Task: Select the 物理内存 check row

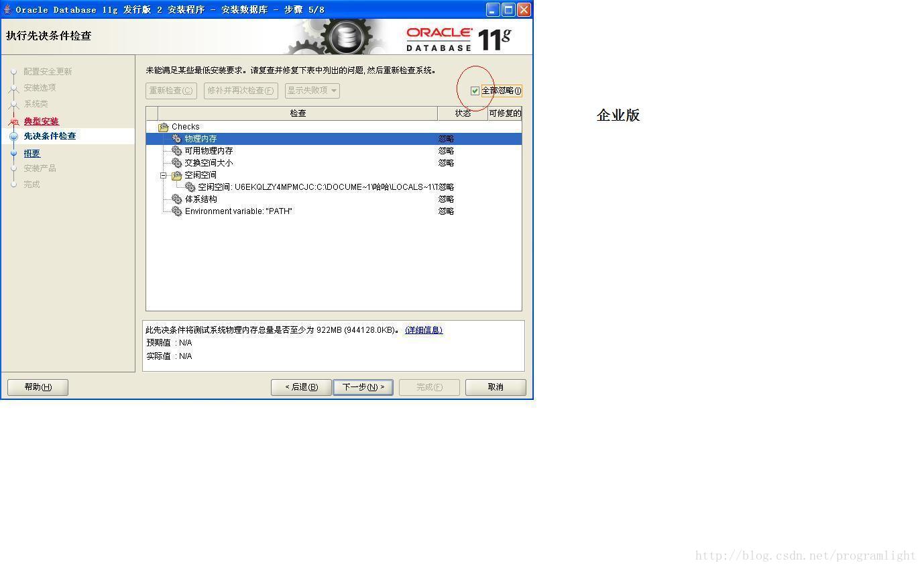Action: tap(334, 139)
